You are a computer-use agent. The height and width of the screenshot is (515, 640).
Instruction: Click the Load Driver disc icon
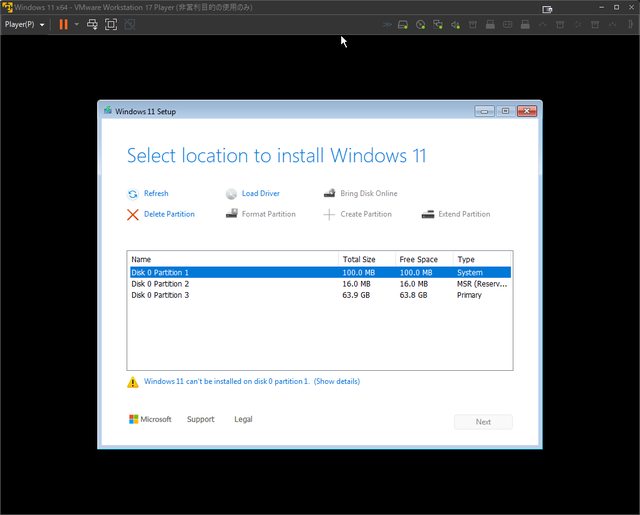coord(231,194)
